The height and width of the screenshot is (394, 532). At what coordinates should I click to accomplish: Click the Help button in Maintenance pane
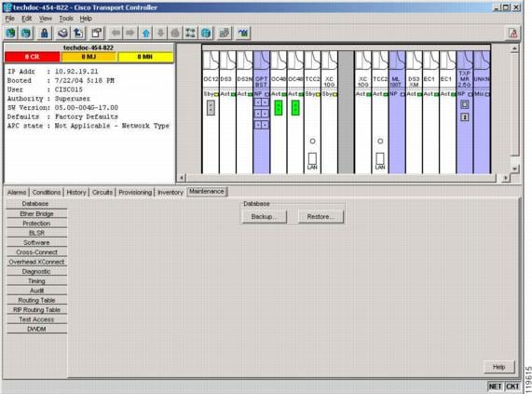coord(498,367)
